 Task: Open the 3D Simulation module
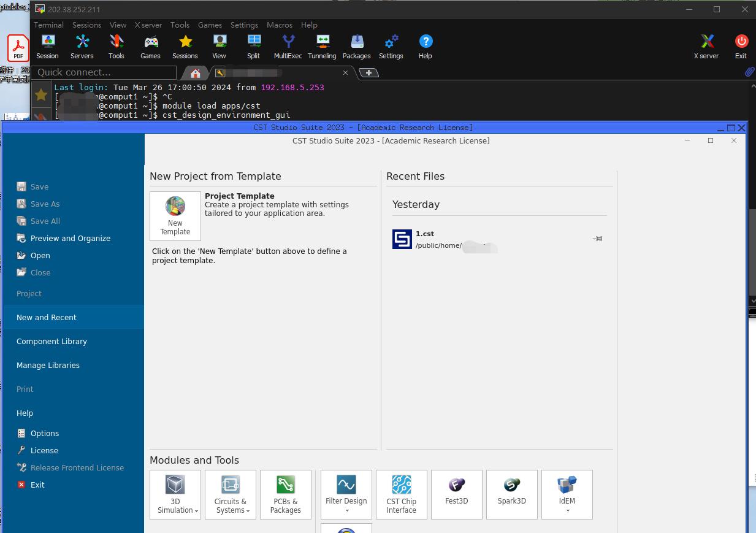click(175, 494)
